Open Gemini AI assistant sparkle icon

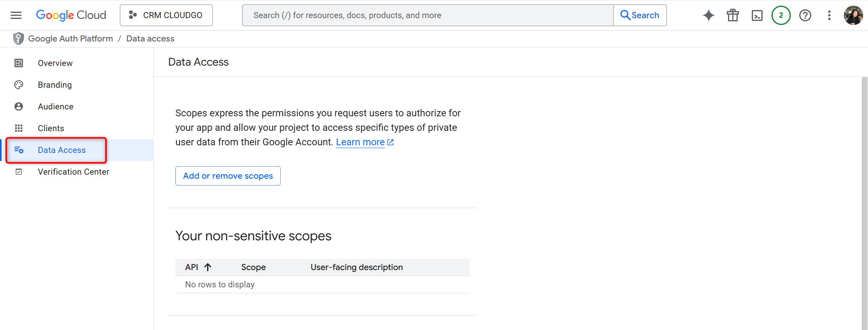(708, 15)
